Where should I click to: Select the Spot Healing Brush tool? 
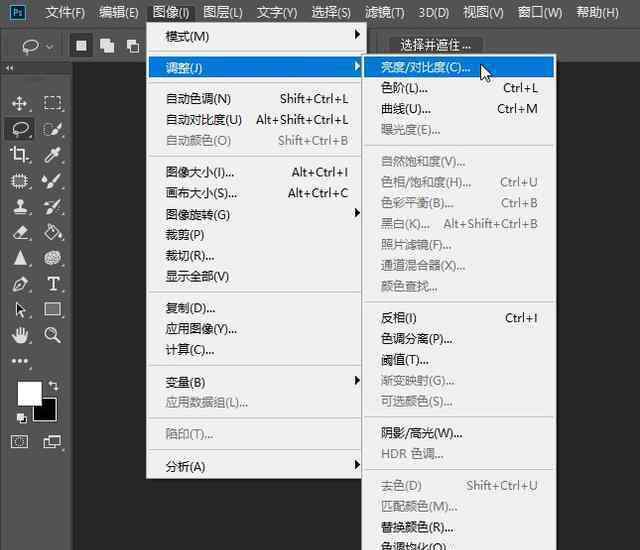tap(19, 180)
